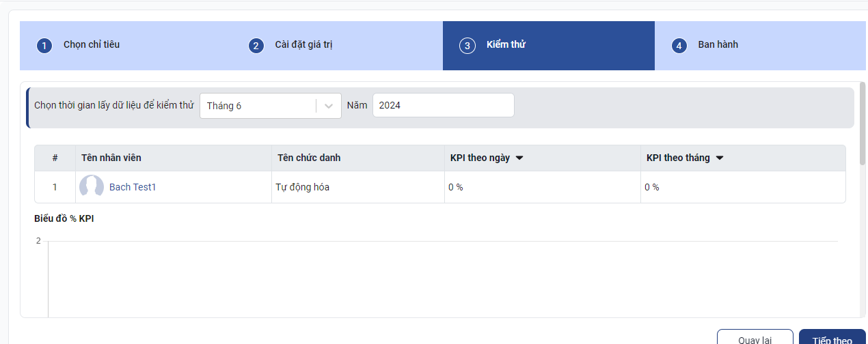Click the step 4 number circle
Viewport: 868px width, 344px height.
[679, 46]
